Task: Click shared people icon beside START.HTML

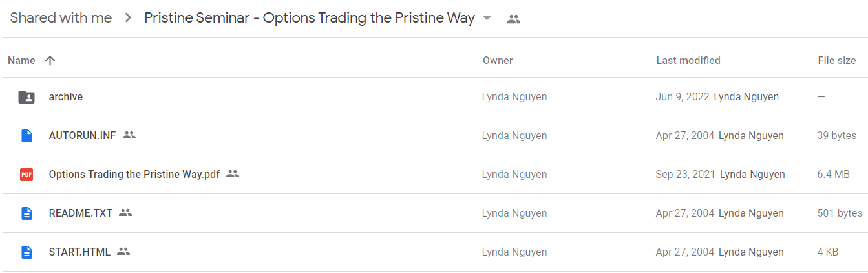Action: click(123, 252)
